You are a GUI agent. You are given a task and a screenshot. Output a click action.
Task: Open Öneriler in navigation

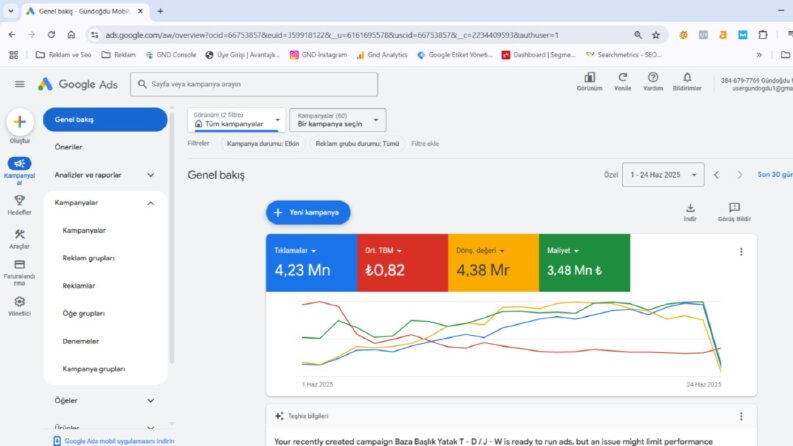coord(68,147)
